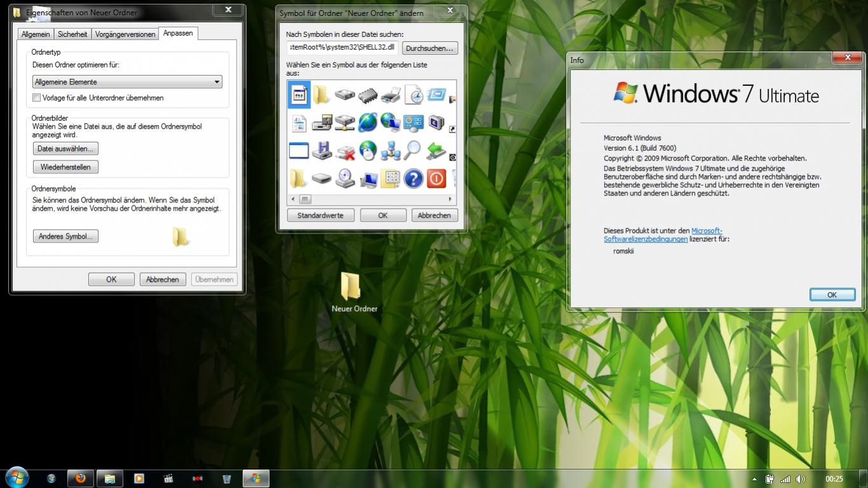
Task: Open Firefox from the taskbar
Action: coord(80,478)
